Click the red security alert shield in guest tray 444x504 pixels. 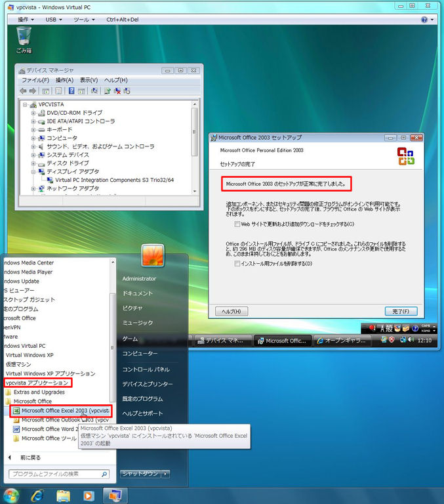click(x=392, y=339)
